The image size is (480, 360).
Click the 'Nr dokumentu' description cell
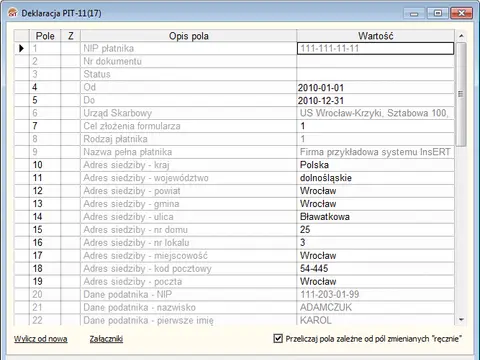pyautogui.click(x=188, y=61)
